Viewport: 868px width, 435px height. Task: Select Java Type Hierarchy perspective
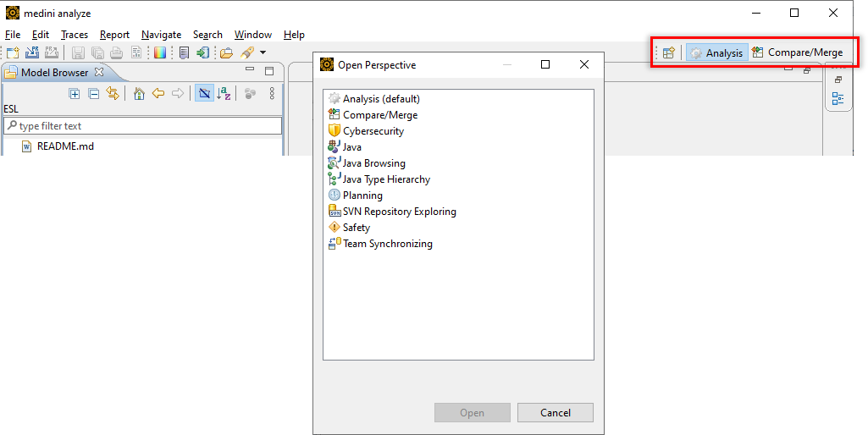(x=379, y=179)
